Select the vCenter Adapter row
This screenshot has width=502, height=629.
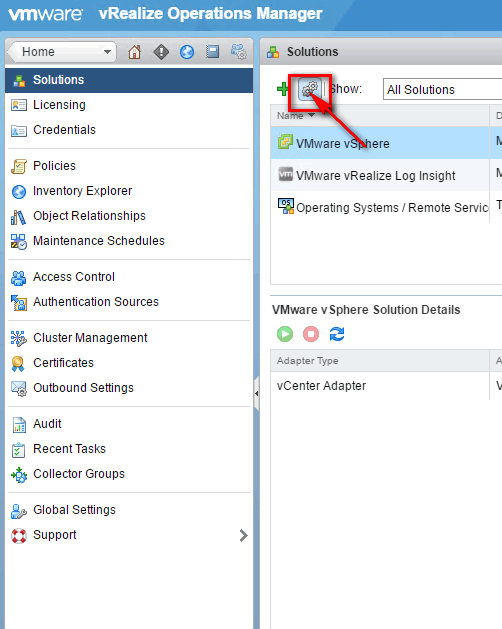386,386
